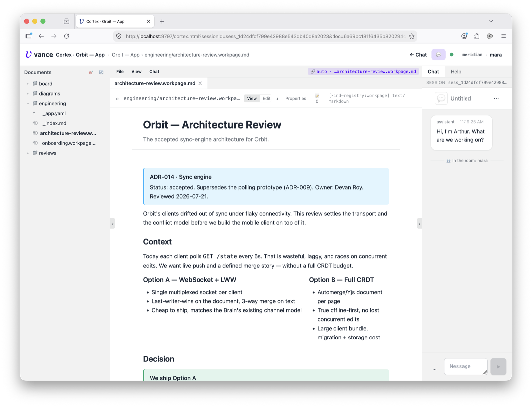The image size is (532, 407).
Task: Click the send message arrow button
Action: click(498, 367)
